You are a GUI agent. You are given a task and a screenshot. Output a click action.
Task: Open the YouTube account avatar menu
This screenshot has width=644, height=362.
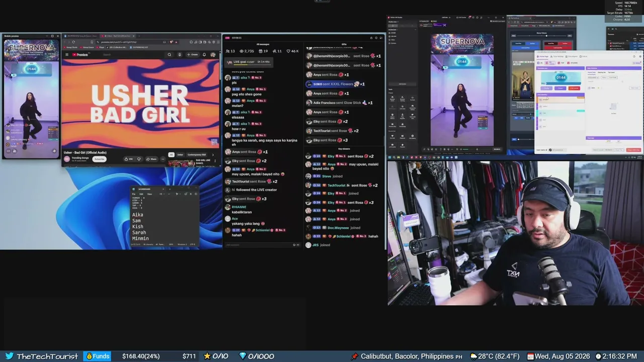(213, 54)
